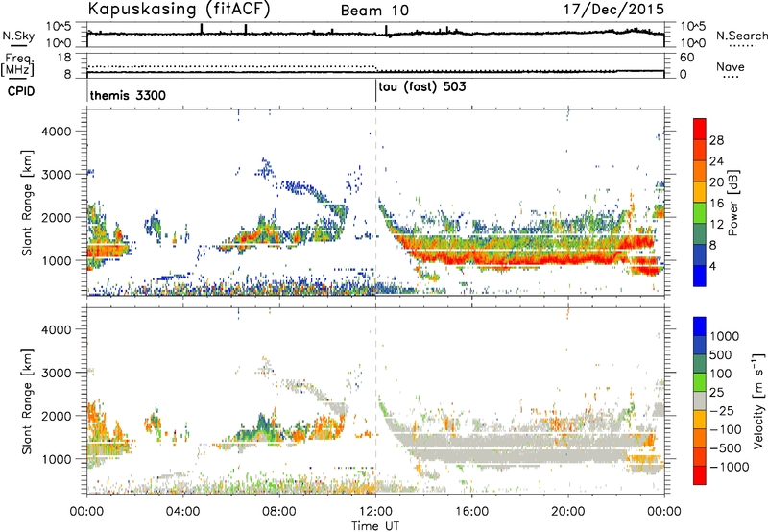
Task: Click the '60' Nave axis value
Action: (686, 58)
